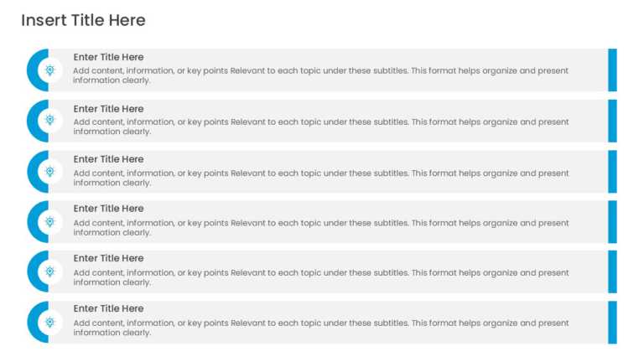644x362 pixels.
Task: Click the blue end bar of the sixth row
Action: tap(612, 322)
